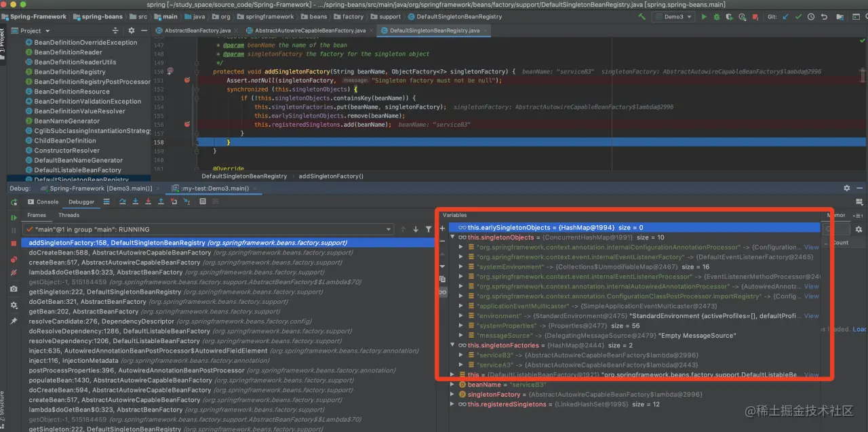
Task: Click Force Step Into red arrow icon
Action: tap(148, 201)
